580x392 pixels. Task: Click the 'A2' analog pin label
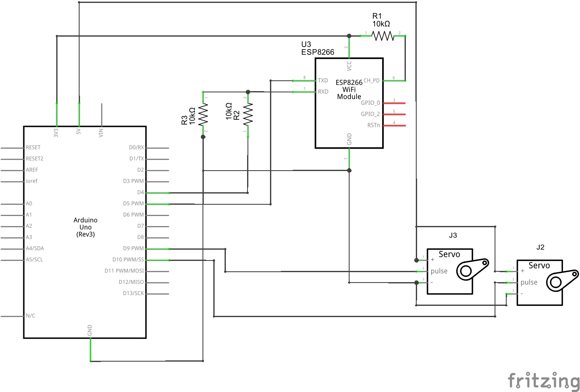point(29,226)
